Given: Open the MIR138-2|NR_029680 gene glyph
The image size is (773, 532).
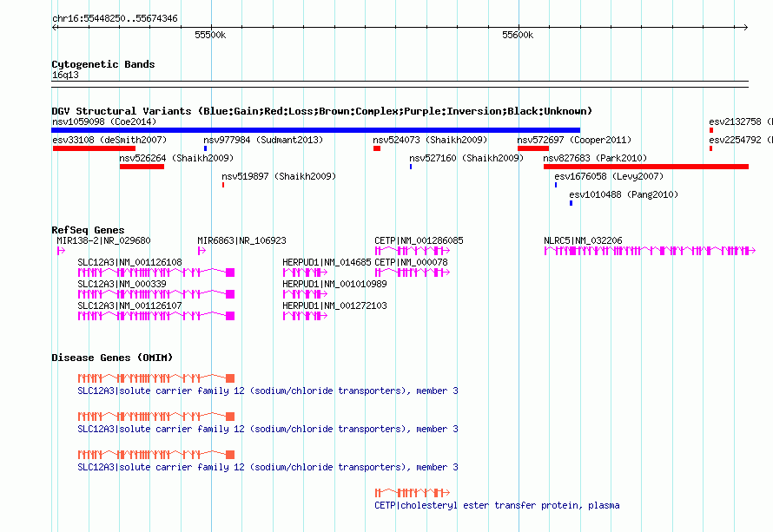Looking at the screenshot, I should [61, 251].
